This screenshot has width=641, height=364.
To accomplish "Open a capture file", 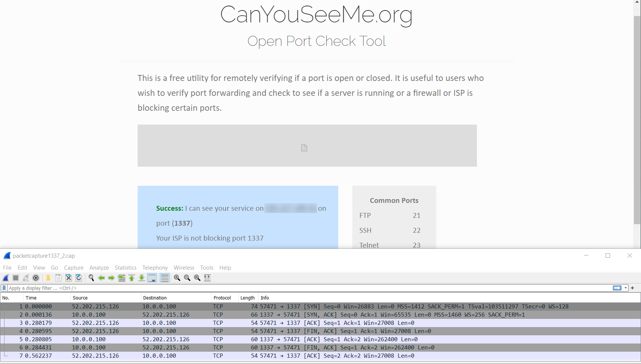I will (x=48, y=278).
